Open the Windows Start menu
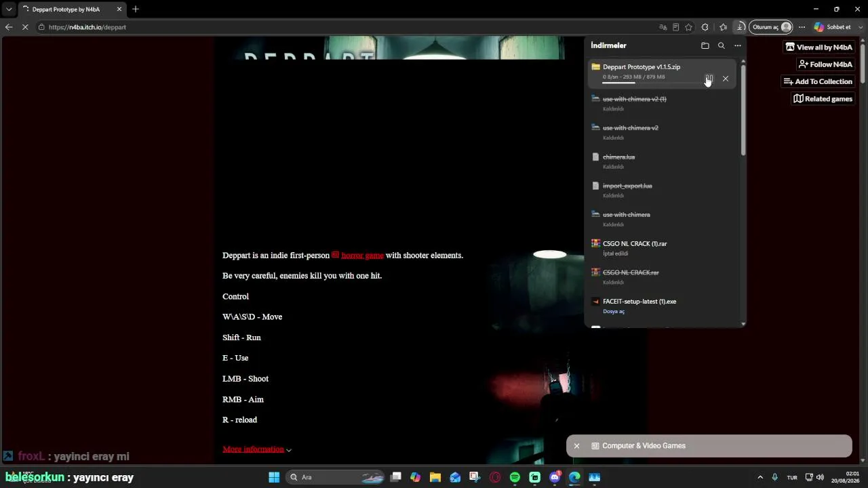Viewport: 868px width, 488px height. coord(274,477)
